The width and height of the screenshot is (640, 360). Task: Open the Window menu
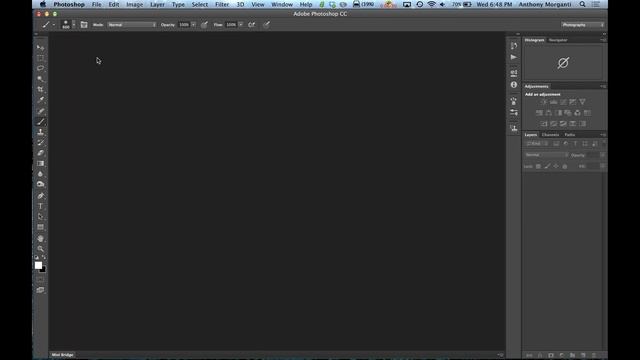(282, 4)
